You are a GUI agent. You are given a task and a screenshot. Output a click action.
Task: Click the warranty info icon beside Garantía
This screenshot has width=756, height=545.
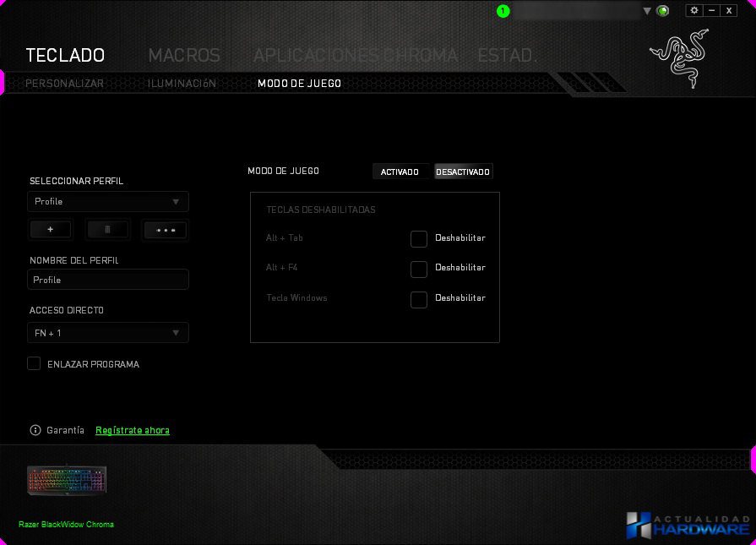(35, 430)
